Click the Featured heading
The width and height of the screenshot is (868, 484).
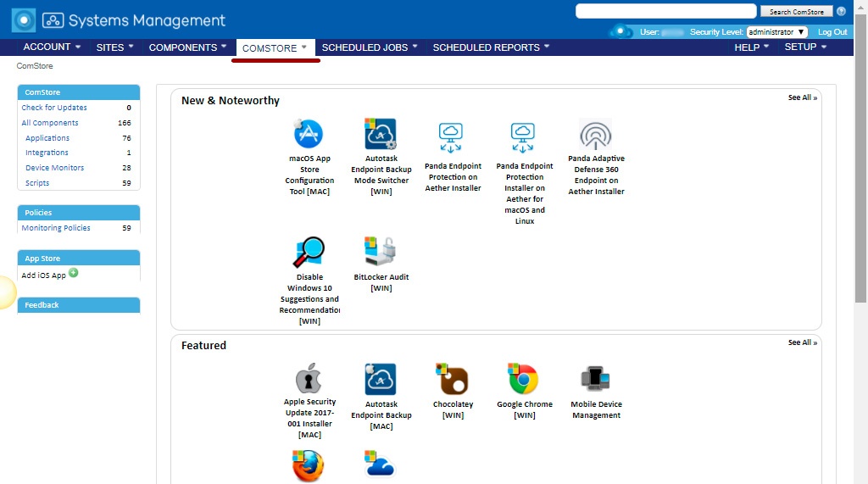(203, 346)
